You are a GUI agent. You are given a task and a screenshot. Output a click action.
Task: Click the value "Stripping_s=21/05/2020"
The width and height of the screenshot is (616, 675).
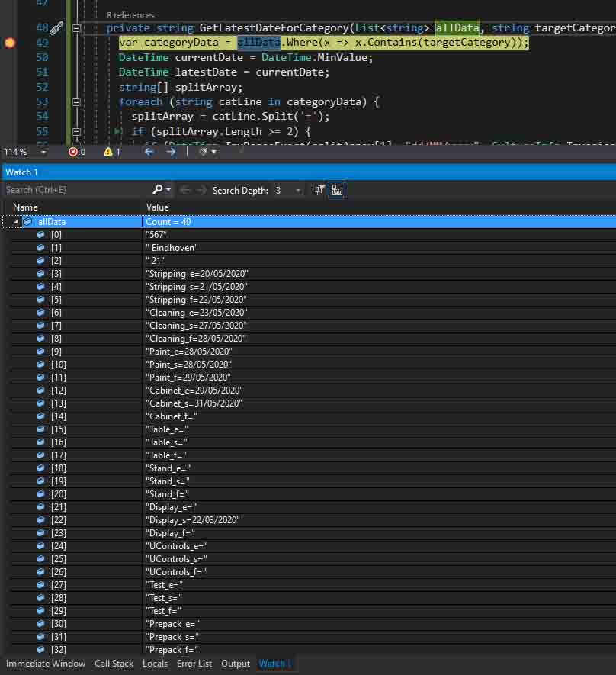pos(197,287)
